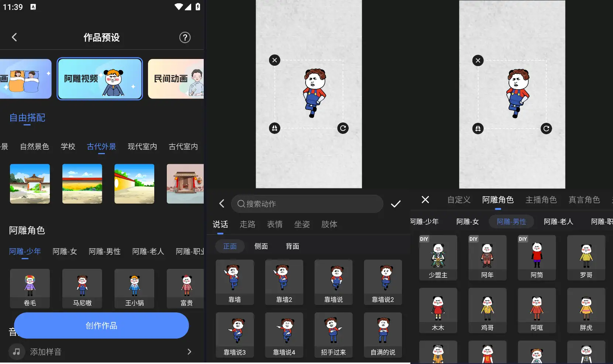Confirm action selection with the checkmark icon
613x364 pixels.
click(396, 204)
